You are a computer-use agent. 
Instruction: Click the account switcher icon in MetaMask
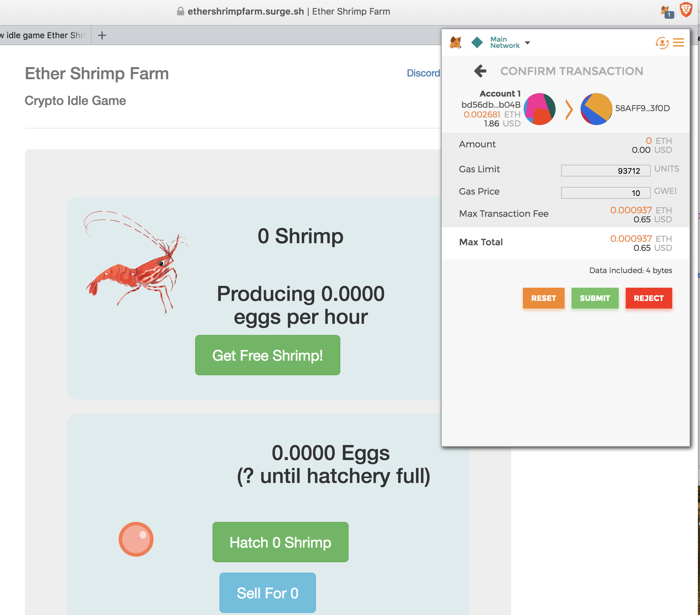[662, 43]
